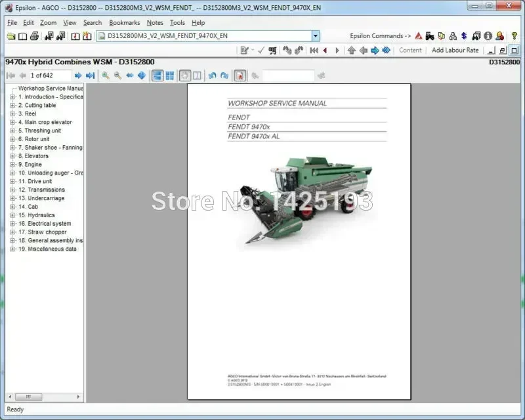Screen dimensions: 525x420
Task: Toggle the PDF export button
Action: coord(240,75)
